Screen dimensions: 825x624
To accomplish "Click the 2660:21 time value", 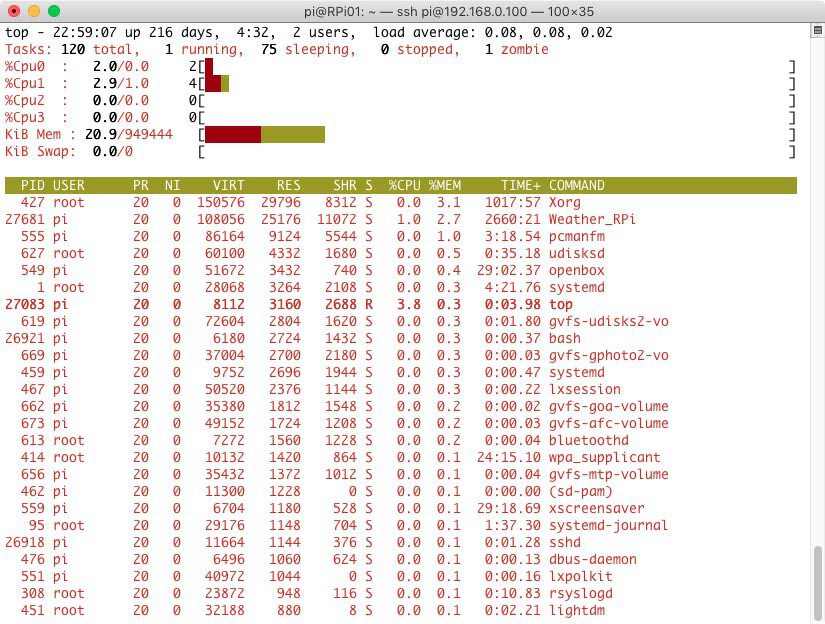I will (x=512, y=219).
